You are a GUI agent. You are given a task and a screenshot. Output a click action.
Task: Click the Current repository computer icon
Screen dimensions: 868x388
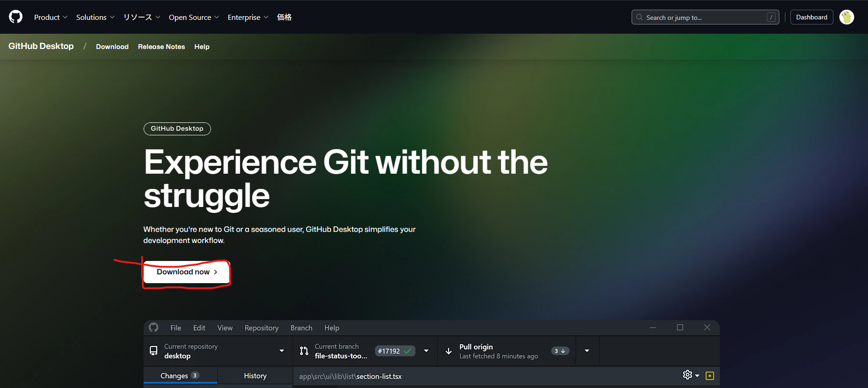click(x=154, y=351)
